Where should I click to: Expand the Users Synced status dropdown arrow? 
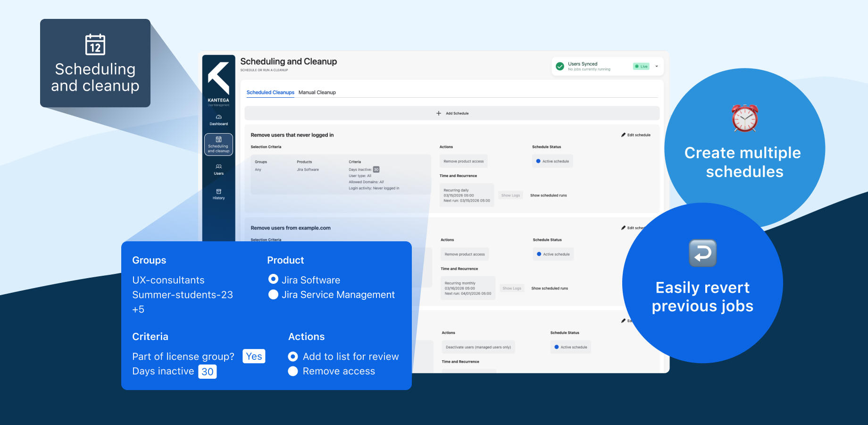pyautogui.click(x=657, y=67)
